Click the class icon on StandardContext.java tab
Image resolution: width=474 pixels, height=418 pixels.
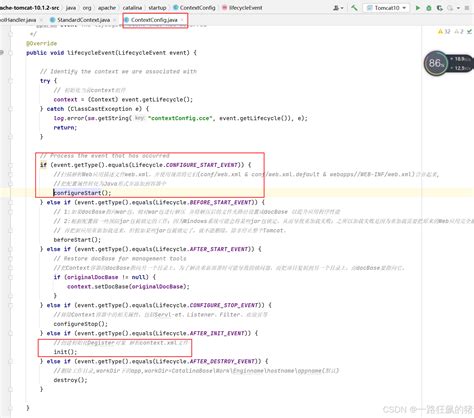[52, 20]
